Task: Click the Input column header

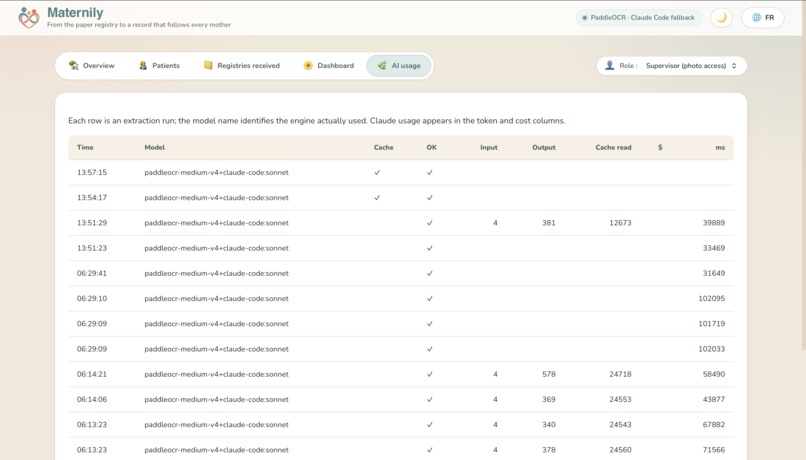Action: [x=489, y=148]
